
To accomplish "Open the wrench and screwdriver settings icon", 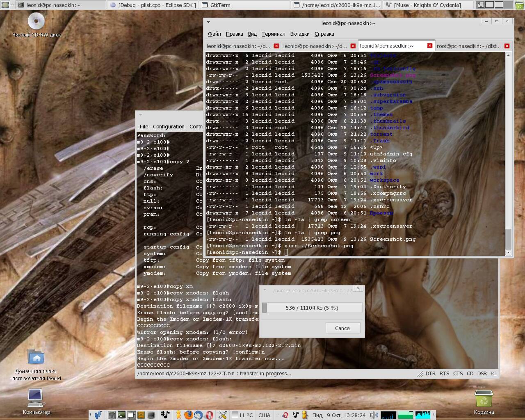I will [223, 415].
